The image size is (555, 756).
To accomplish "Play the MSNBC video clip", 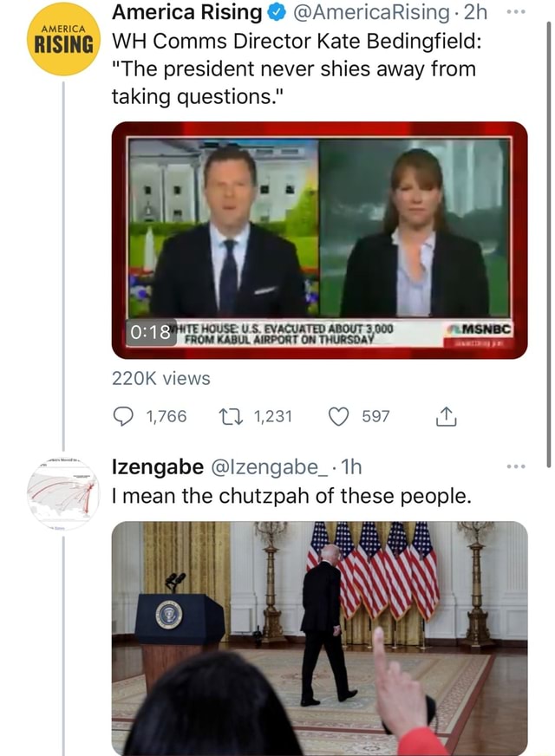I will click(319, 238).
